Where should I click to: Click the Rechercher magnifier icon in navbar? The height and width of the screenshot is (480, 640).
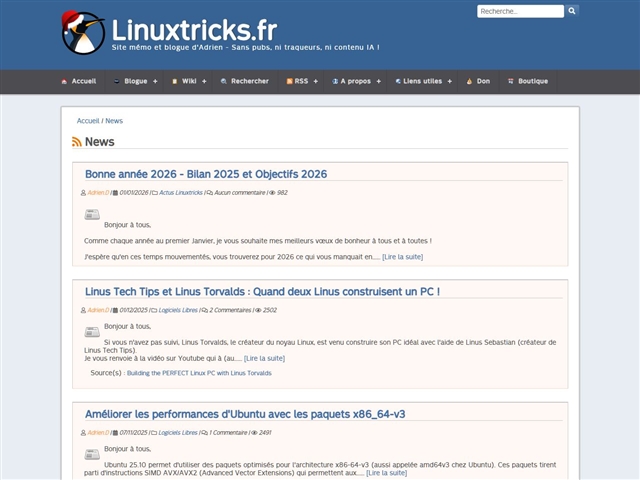click(x=224, y=81)
